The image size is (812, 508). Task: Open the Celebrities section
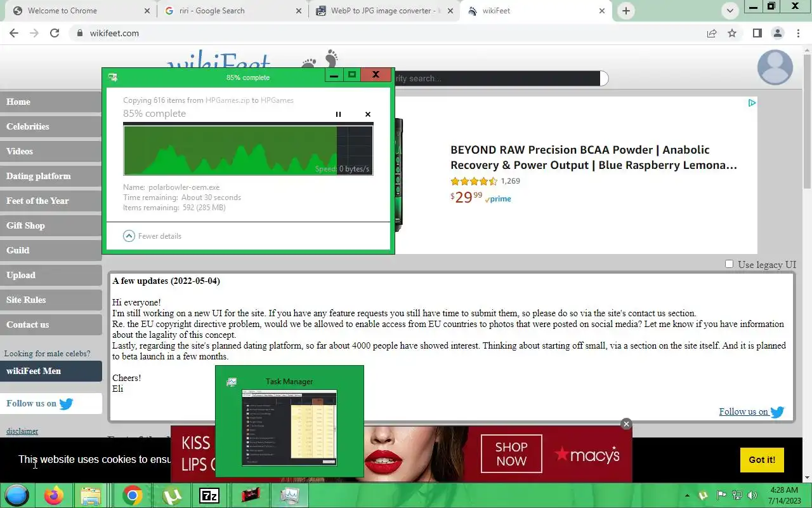[51, 126]
